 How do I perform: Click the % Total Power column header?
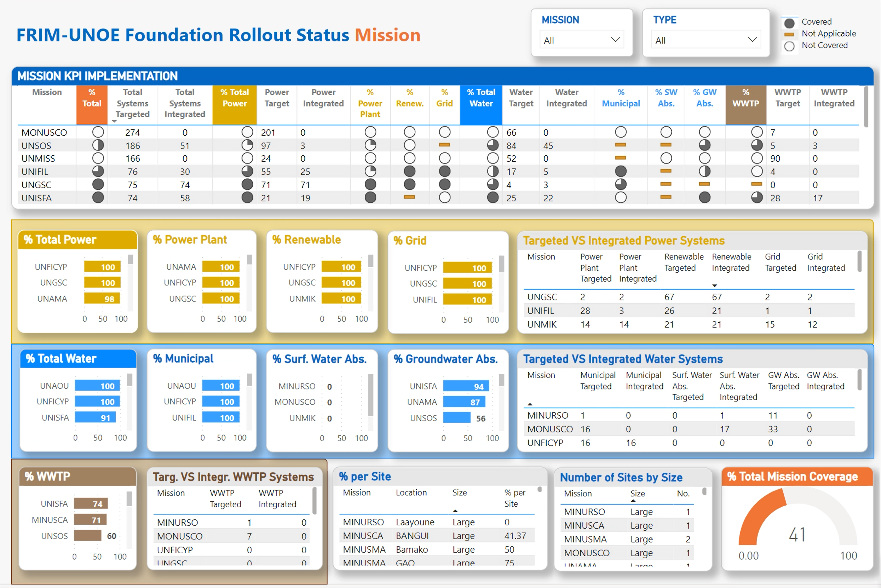coord(235,105)
